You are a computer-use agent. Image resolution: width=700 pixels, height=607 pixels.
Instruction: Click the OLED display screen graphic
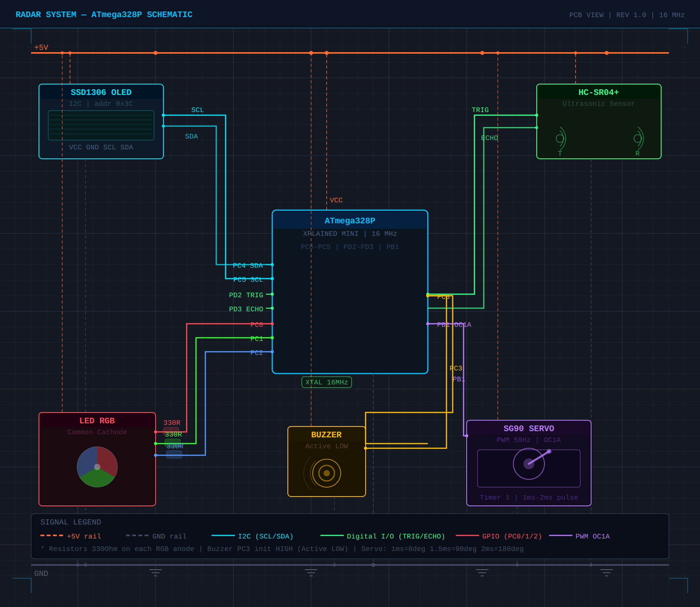point(101,125)
